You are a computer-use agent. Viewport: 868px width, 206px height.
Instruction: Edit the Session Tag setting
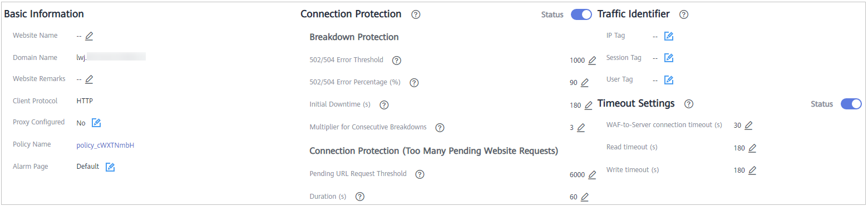click(669, 58)
